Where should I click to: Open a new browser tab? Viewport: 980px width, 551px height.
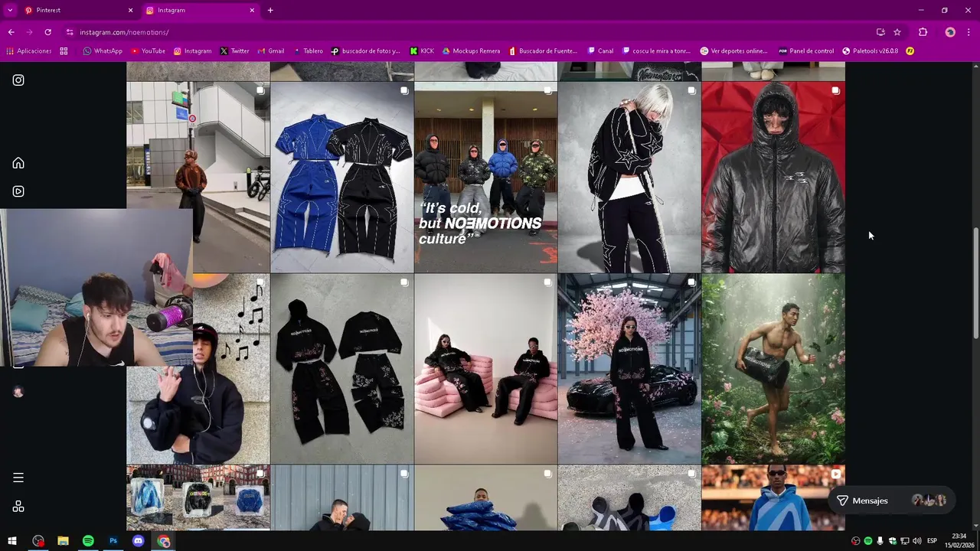(x=270, y=10)
